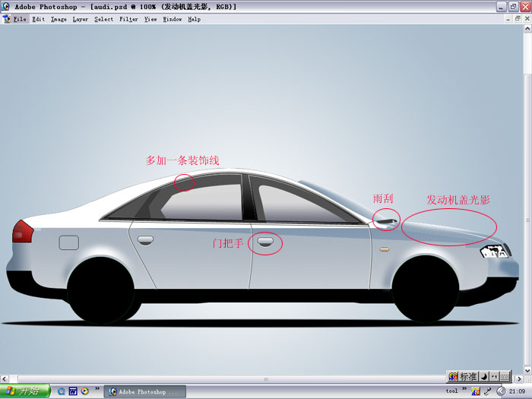Toggle the IME punctuation mode
The image size is (532, 399).
point(494,376)
